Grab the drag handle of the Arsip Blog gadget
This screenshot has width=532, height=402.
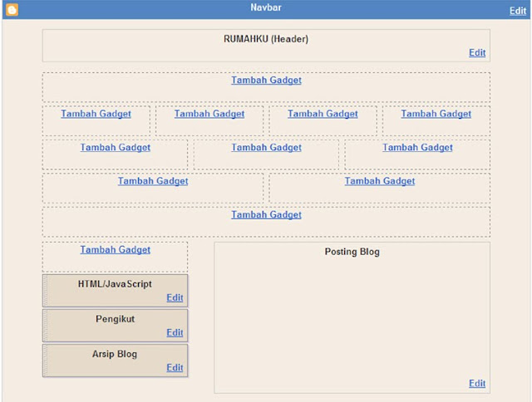coord(45,360)
